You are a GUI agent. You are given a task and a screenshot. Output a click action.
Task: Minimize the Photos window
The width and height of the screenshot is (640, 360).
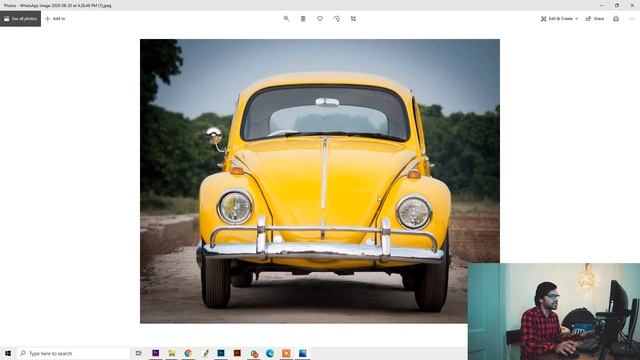pos(602,5)
